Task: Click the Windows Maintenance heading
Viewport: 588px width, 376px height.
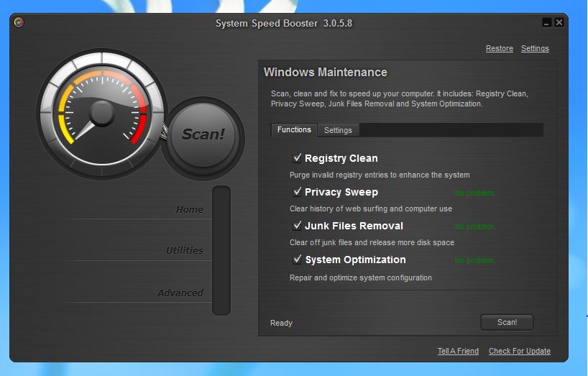Action: coord(326,72)
